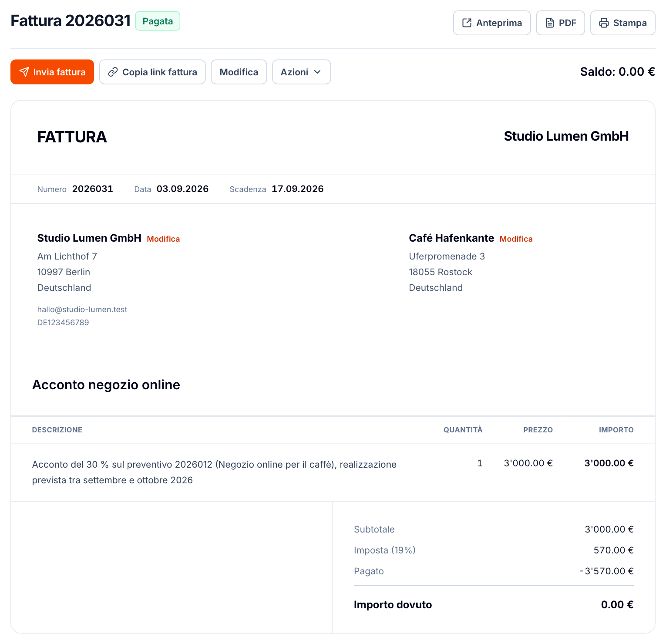Open the Anteprima preview

[x=492, y=23]
